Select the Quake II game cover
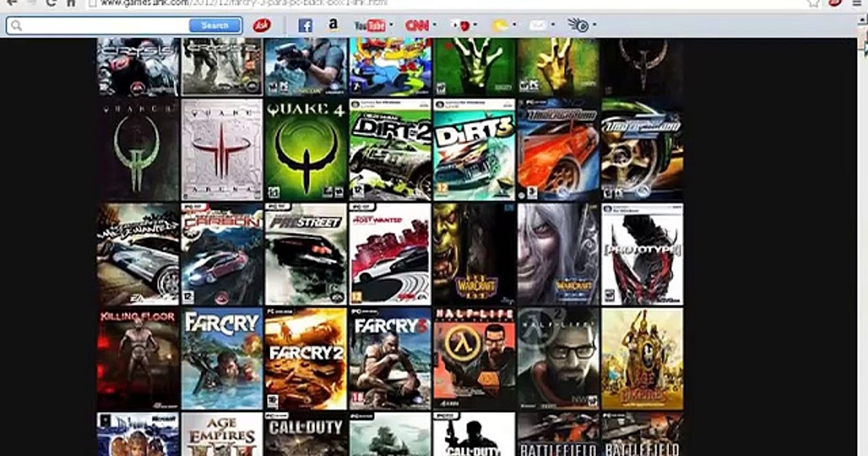This screenshot has height=456, width=868. click(138, 150)
